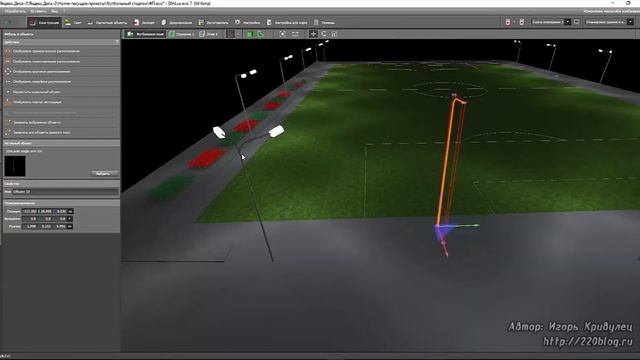Open the Документация mode tab
640x360 pixels.
click(x=176, y=22)
